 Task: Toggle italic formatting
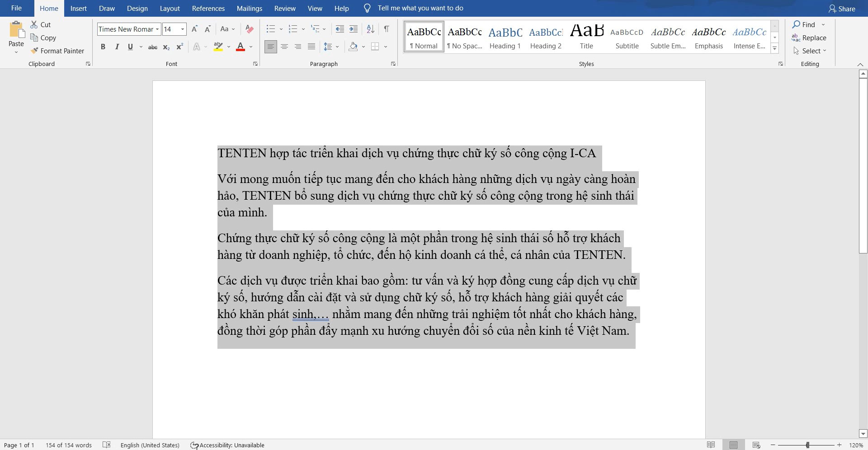click(117, 47)
